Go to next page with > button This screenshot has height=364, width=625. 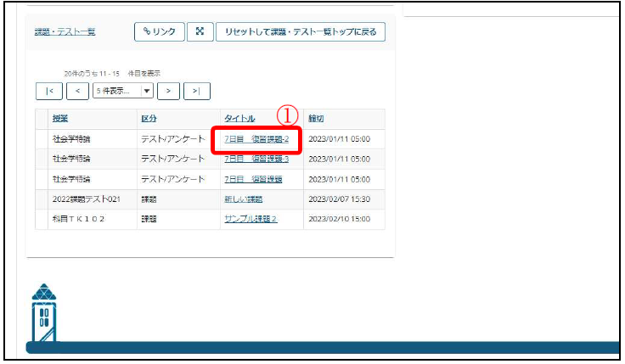[169, 90]
